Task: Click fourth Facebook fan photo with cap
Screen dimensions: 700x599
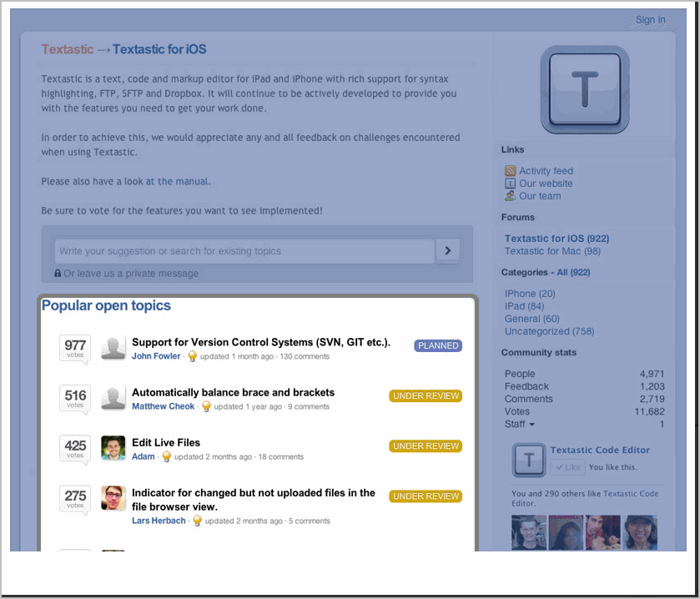Action: [640, 532]
